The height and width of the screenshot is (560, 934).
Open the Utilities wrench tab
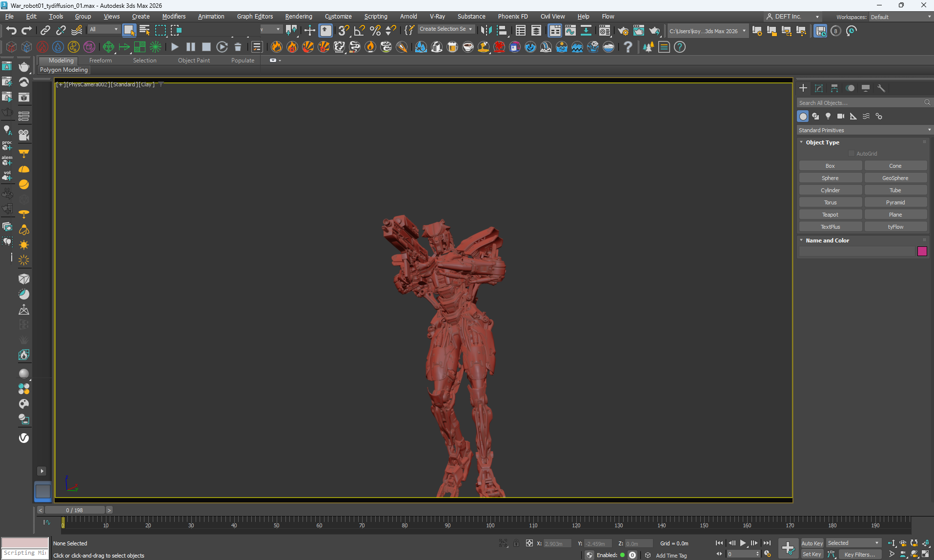(x=881, y=88)
